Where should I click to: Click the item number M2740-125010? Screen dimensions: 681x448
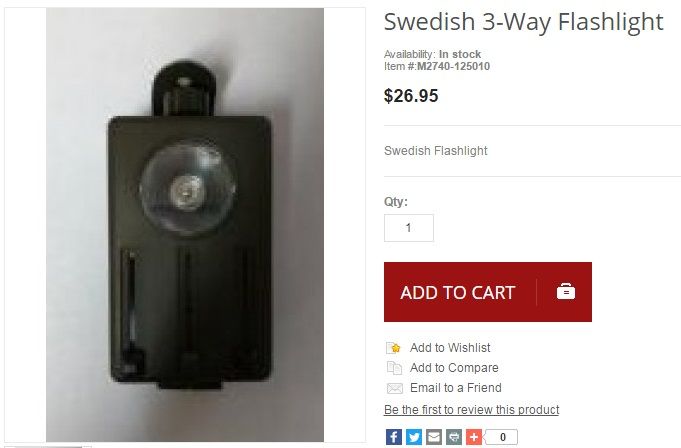453,66
